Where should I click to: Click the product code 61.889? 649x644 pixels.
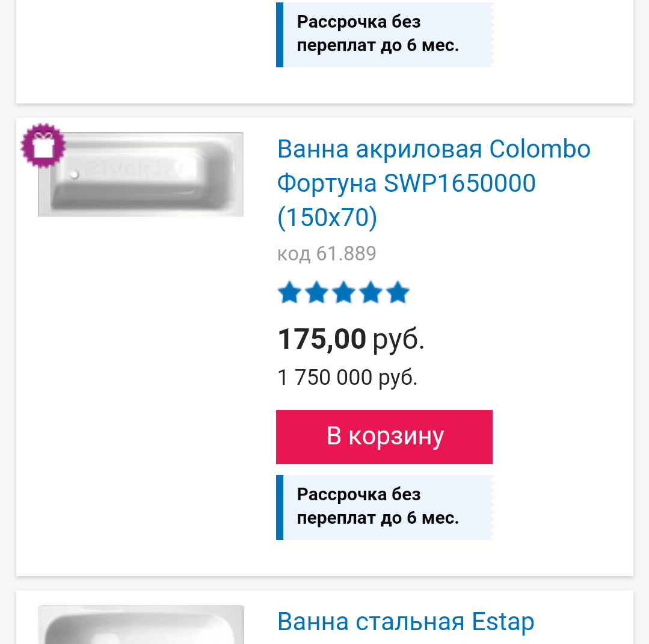click(327, 254)
